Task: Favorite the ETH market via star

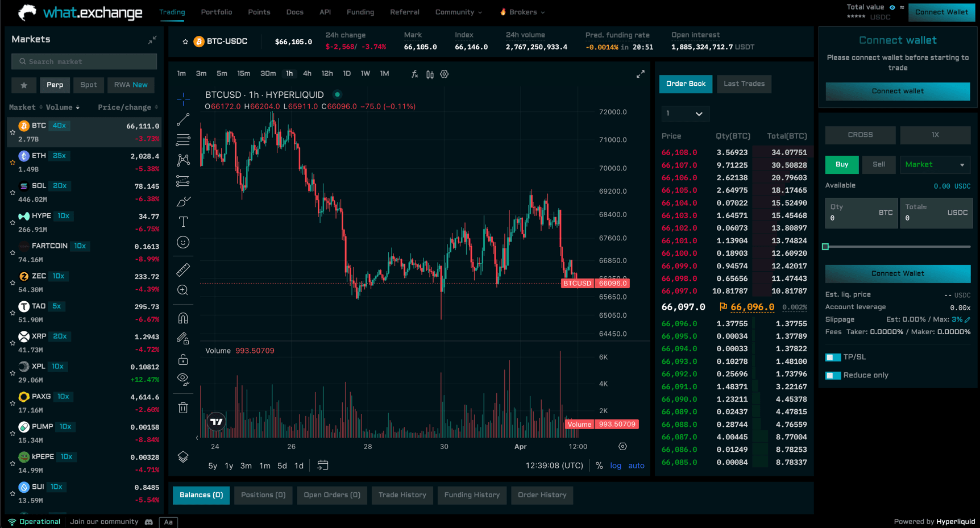Action: (x=12, y=163)
